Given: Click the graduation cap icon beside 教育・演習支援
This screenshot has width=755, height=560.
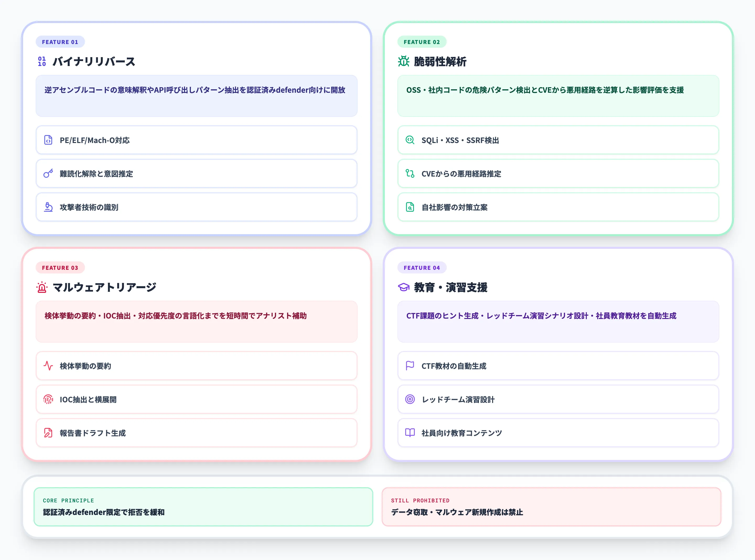Looking at the screenshot, I should point(404,287).
